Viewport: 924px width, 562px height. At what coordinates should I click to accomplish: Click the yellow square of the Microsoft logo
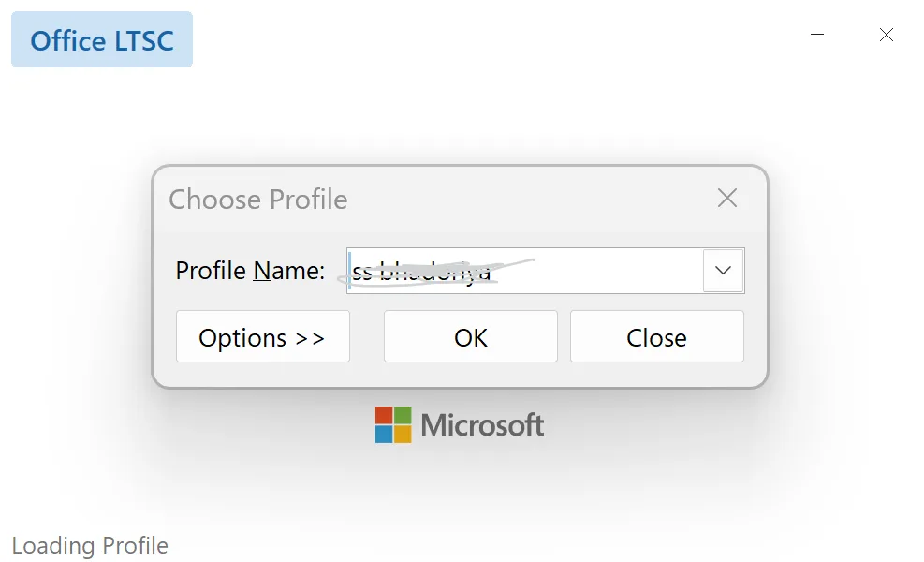pos(403,435)
